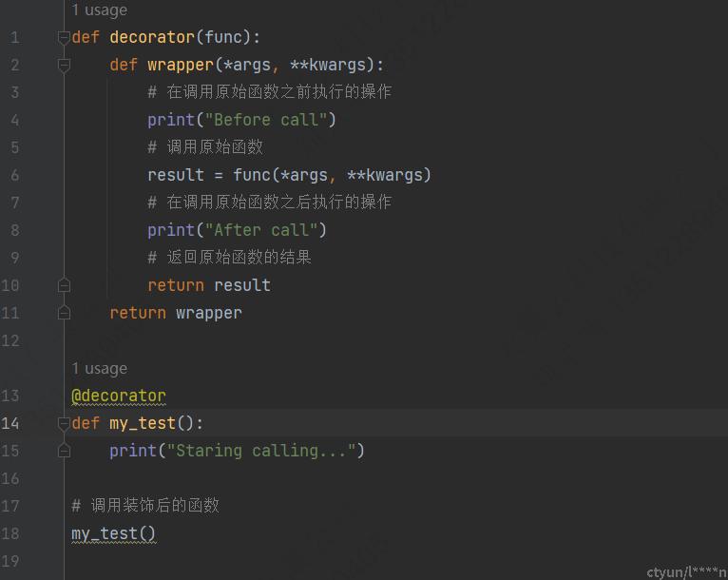Collapse the wrapper function fold marker
Viewport: 728px width, 580px height.
(x=64, y=66)
